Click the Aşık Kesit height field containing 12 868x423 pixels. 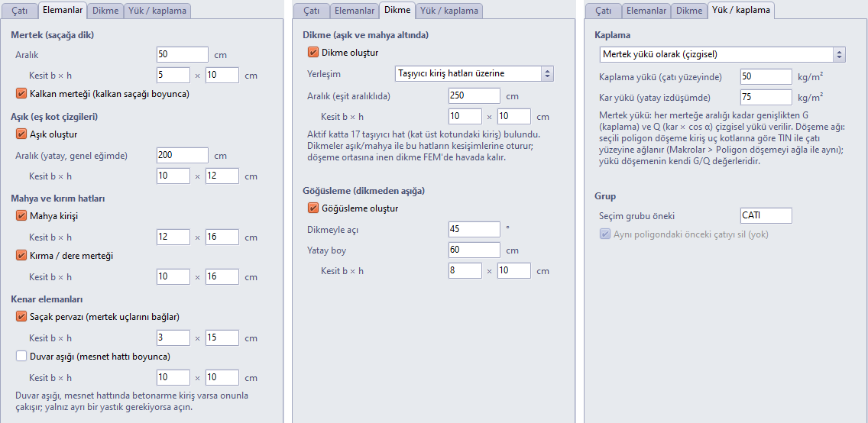(x=222, y=176)
